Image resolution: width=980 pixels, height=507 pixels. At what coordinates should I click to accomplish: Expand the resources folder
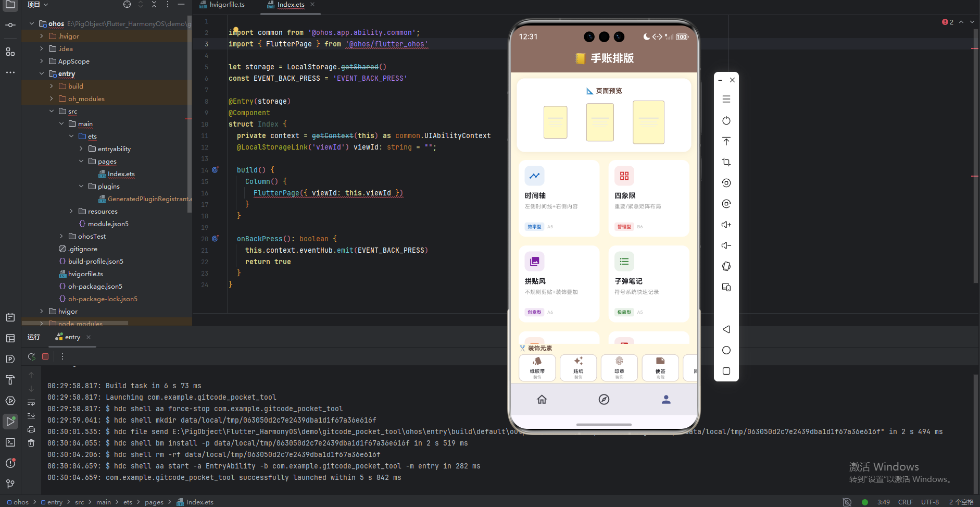click(71, 212)
